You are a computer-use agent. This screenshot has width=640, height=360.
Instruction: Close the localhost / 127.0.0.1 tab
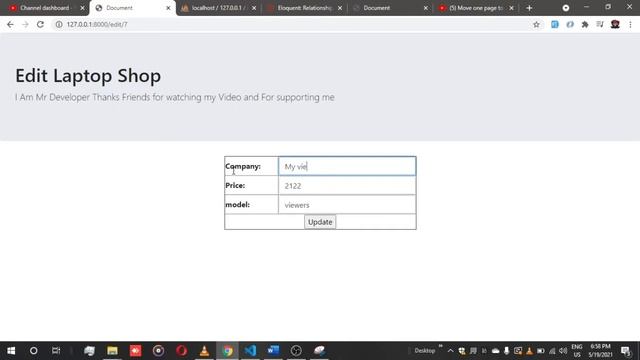(254, 8)
